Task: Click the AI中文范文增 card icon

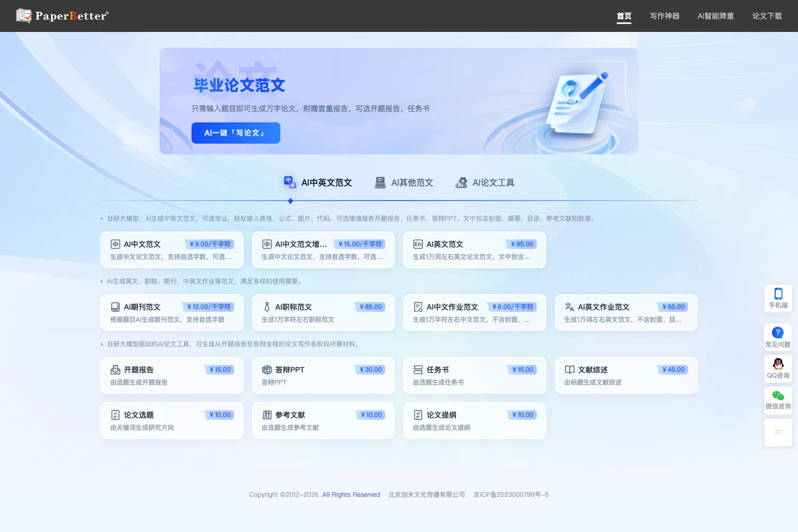Action: tap(267, 244)
